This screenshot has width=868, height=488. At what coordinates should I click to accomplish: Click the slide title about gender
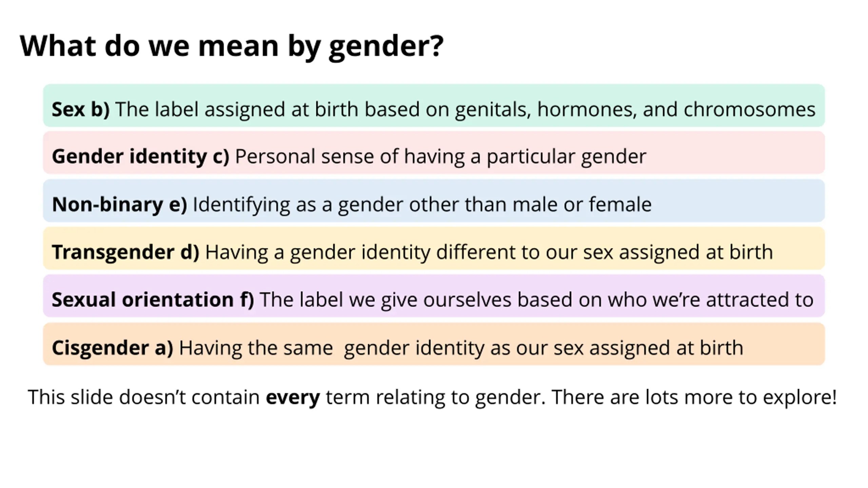(232, 47)
